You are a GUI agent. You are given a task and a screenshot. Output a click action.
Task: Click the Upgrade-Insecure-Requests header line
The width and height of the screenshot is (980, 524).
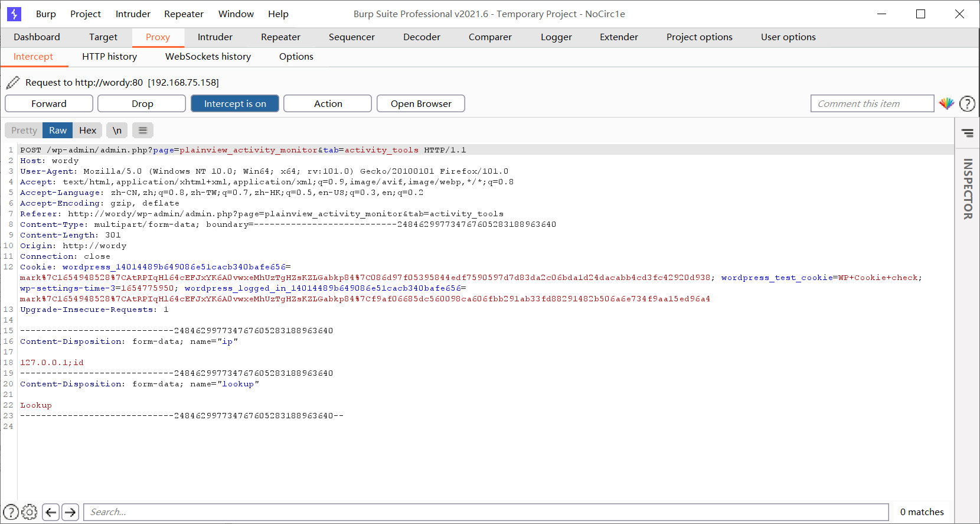click(x=94, y=310)
